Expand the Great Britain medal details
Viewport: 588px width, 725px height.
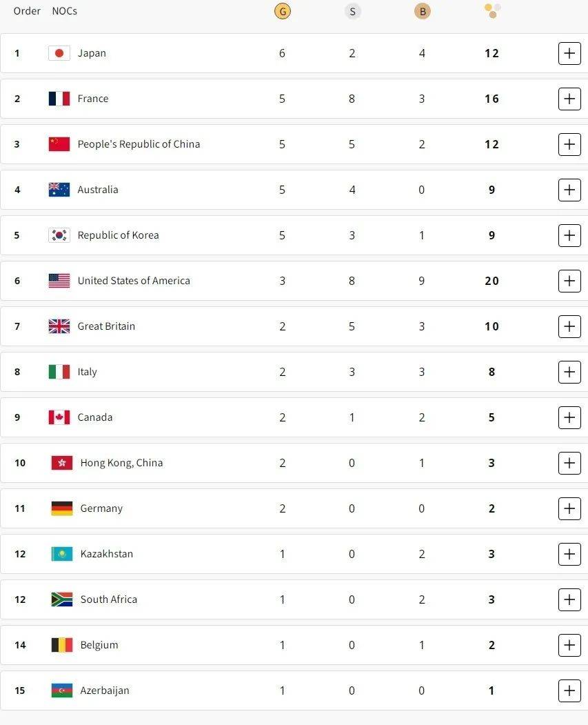(x=569, y=326)
